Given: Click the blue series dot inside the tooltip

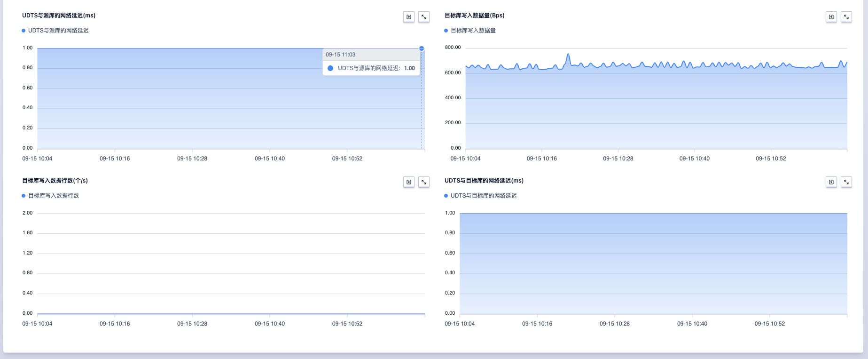Looking at the screenshot, I should [330, 68].
